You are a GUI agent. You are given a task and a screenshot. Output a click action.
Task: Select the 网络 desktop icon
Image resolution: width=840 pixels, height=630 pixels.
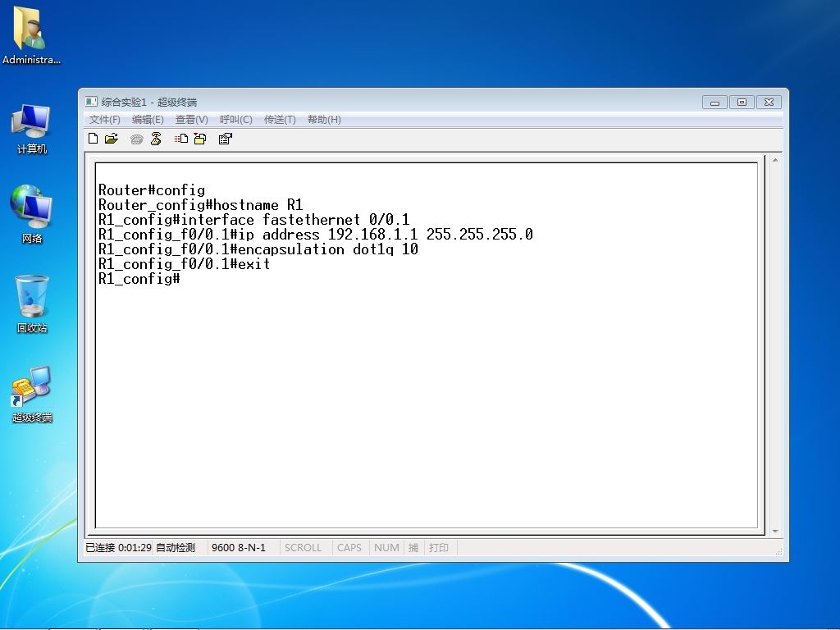(x=31, y=214)
